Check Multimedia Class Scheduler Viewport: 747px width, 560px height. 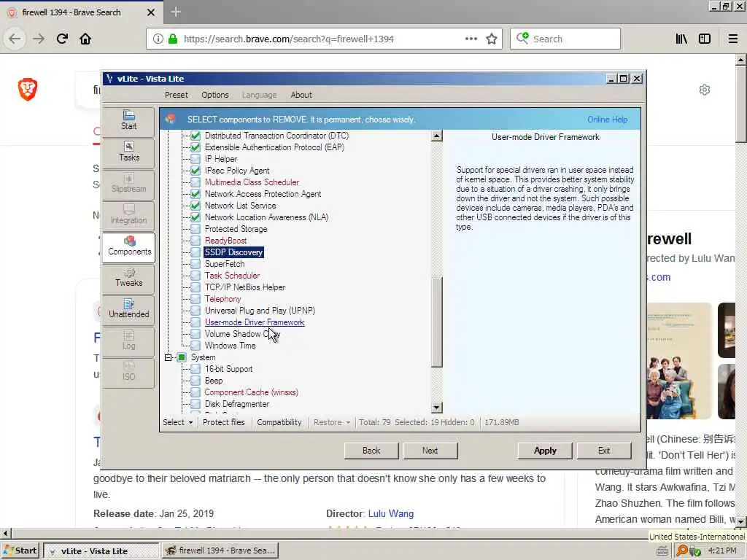pyautogui.click(x=196, y=182)
